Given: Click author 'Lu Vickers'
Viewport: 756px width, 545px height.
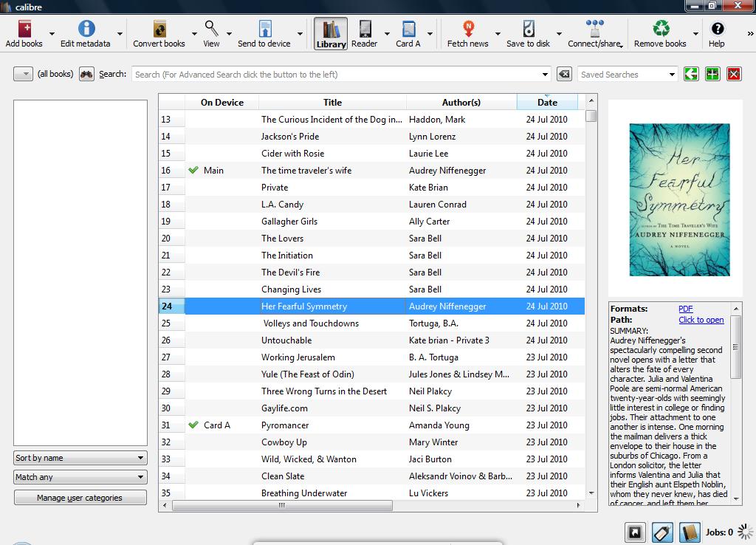Looking at the screenshot, I should [x=428, y=493].
